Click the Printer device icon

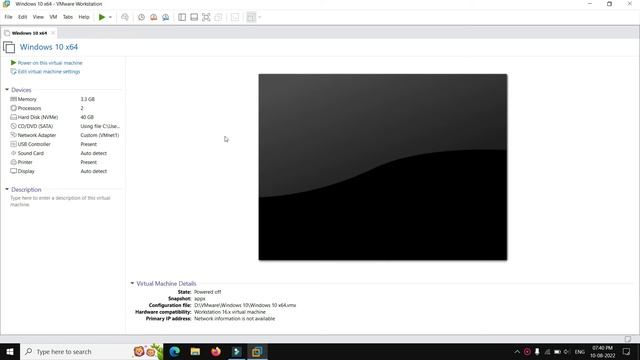click(13, 162)
